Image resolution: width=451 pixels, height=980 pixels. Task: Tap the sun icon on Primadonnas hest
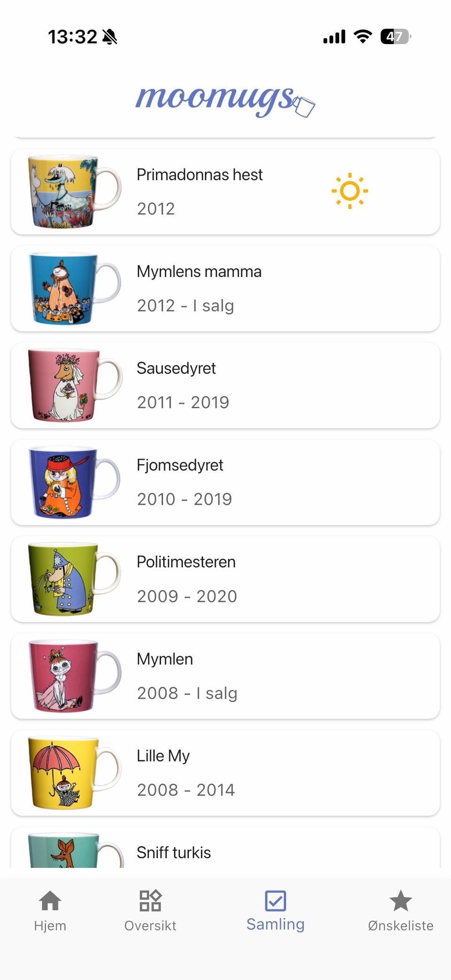[x=350, y=191]
